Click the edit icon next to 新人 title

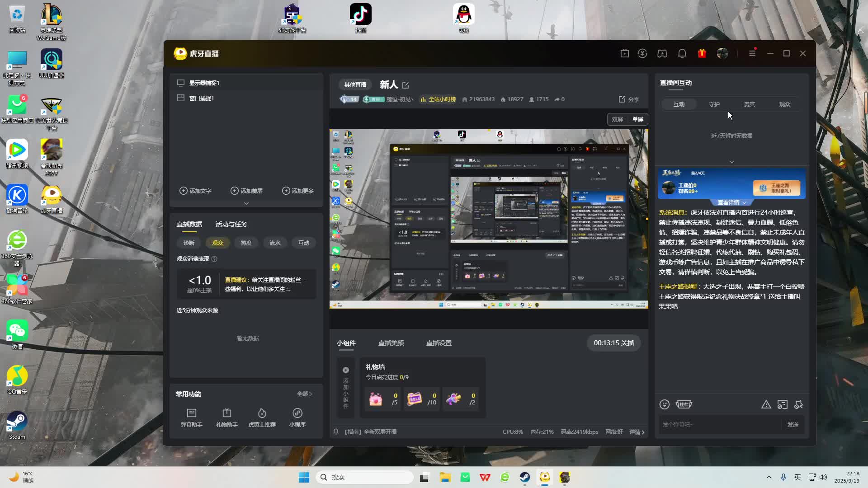pyautogui.click(x=406, y=85)
